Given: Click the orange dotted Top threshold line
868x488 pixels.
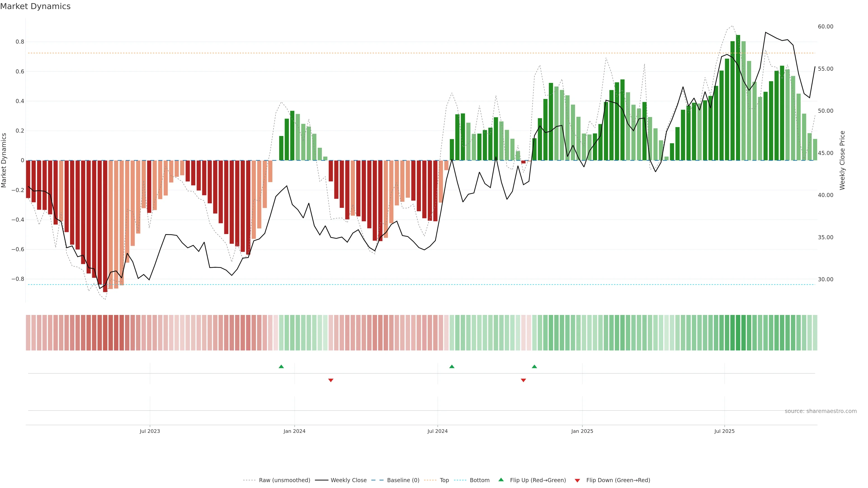Looking at the screenshot, I should point(337,53).
